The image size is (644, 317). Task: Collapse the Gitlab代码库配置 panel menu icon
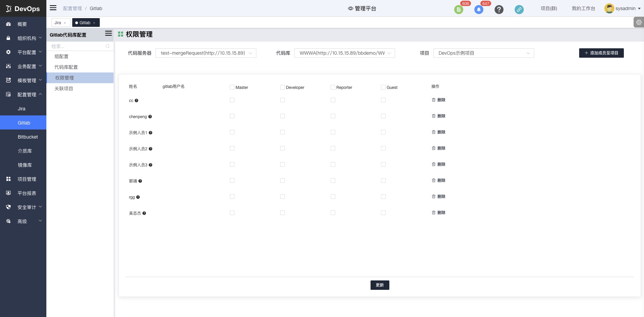click(108, 33)
